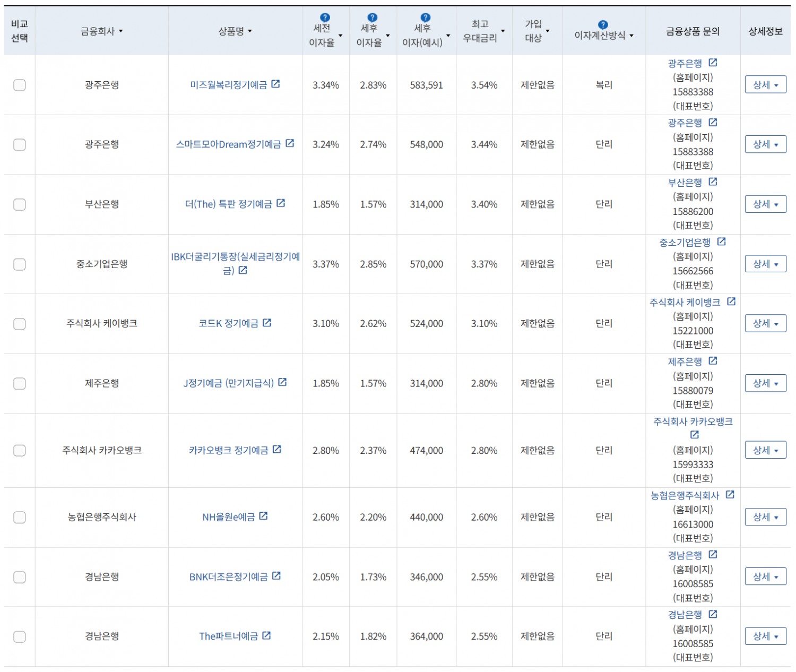Open external link icon beside IBK더굴리기통장

243,270
